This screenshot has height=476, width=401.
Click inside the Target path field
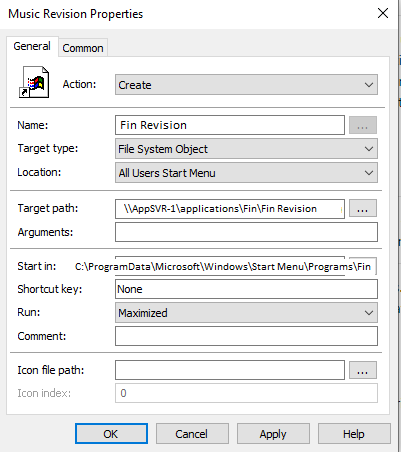230,209
